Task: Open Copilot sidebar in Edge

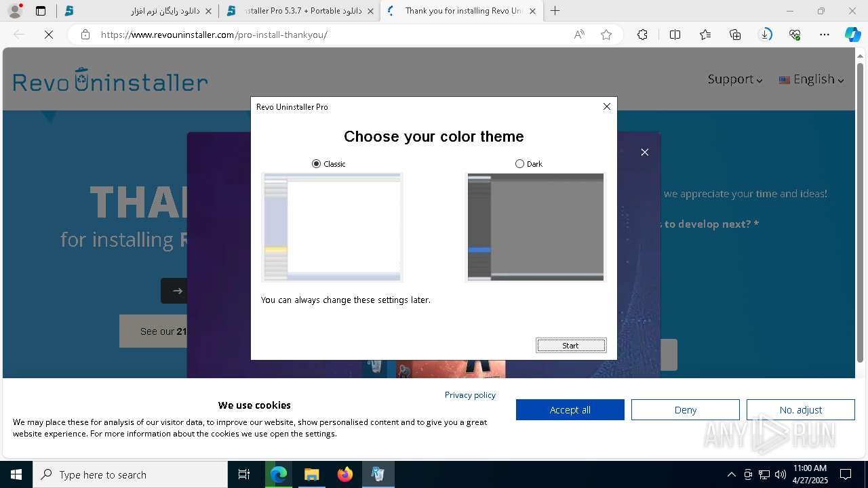Action: coord(852,35)
